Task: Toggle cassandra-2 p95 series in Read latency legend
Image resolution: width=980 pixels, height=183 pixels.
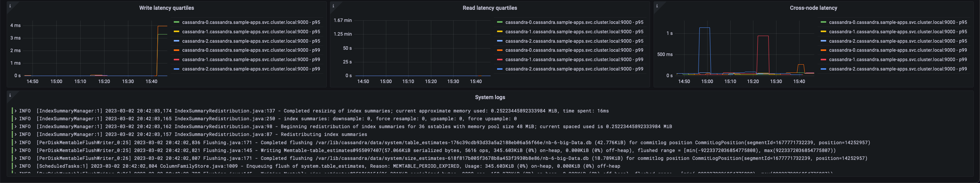Action: click(574, 41)
